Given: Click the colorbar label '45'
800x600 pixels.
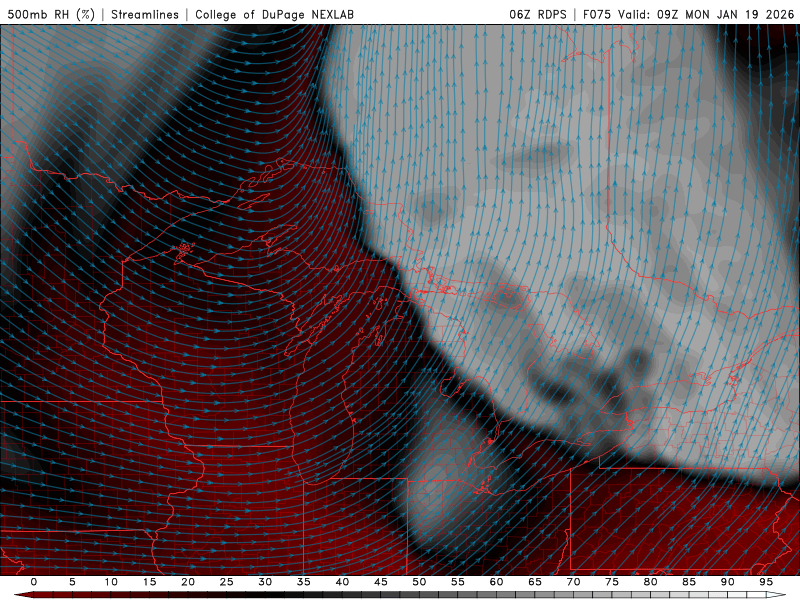Looking at the screenshot, I should (381, 582).
